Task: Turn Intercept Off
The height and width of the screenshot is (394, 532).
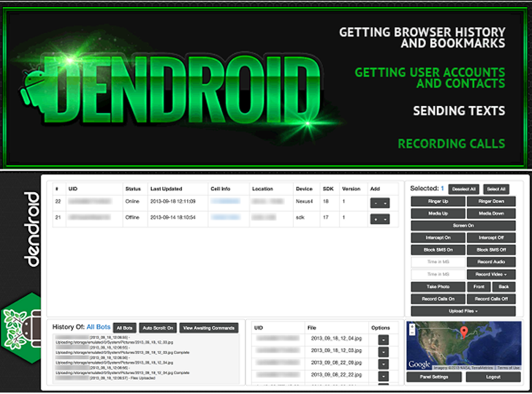Action: [491, 238]
